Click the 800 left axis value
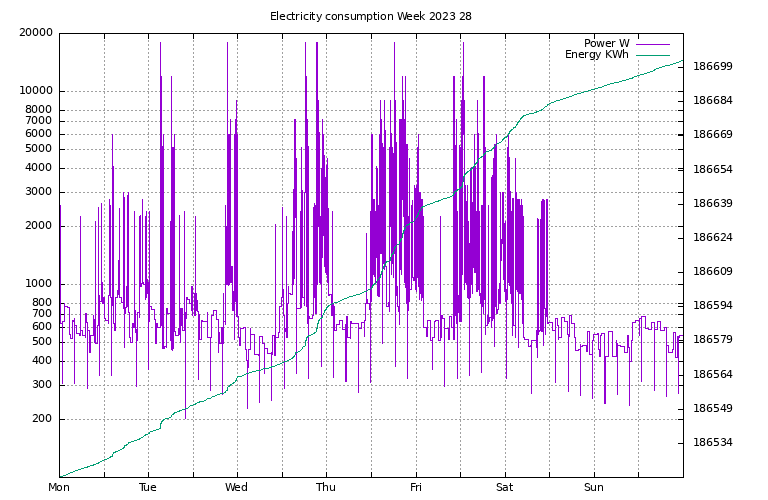This screenshot has width=768, height=500. [42, 302]
